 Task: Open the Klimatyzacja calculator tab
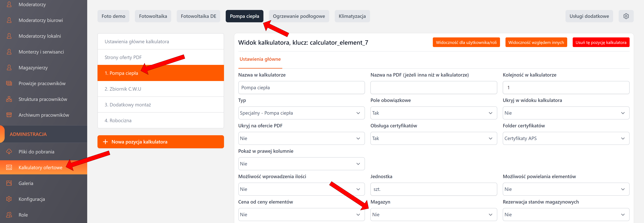[x=352, y=16]
